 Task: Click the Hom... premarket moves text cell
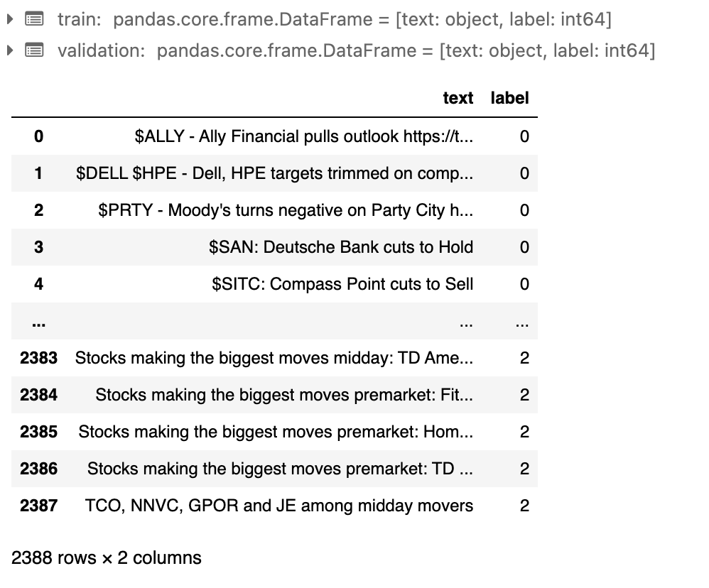pyautogui.click(x=276, y=432)
